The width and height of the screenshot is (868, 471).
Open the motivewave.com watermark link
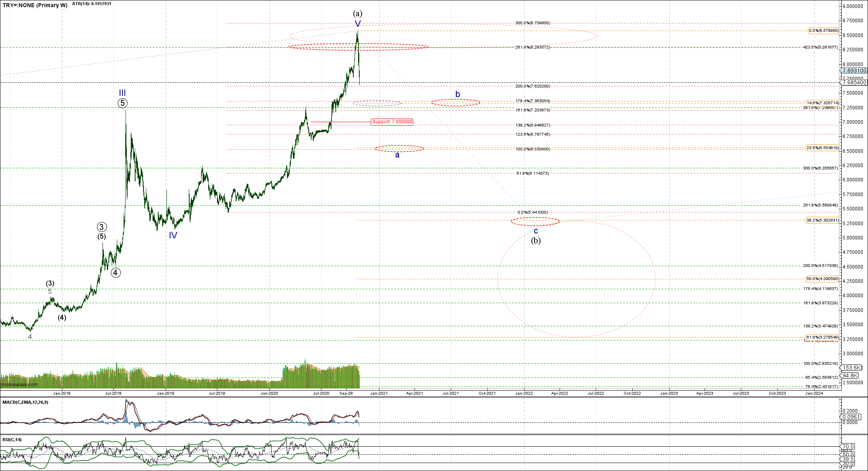tap(19, 385)
